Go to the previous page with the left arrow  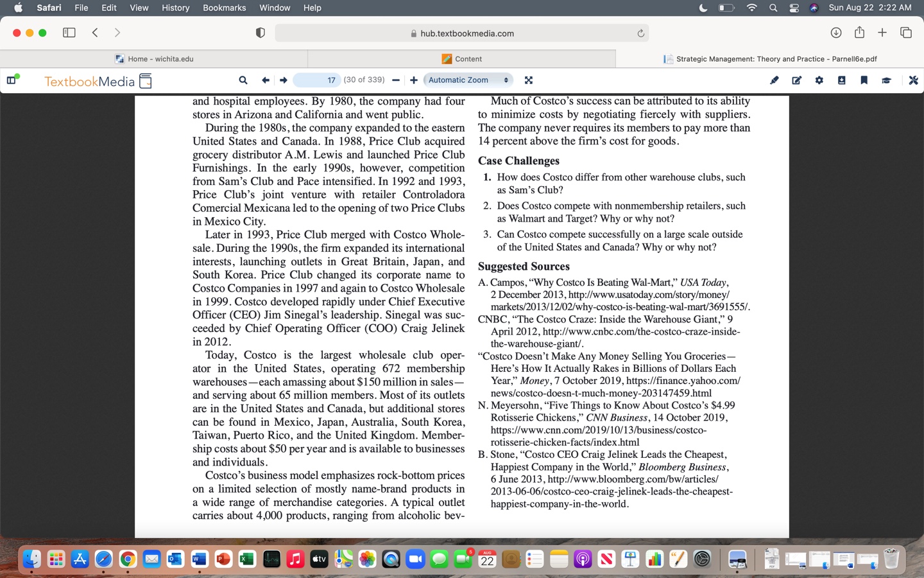[265, 80]
